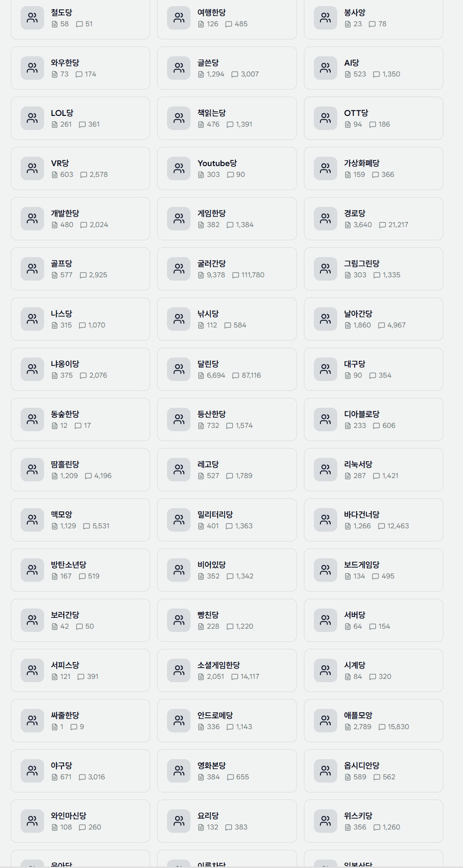Click the community icon beside Youtube당

(x=179, y=168)
